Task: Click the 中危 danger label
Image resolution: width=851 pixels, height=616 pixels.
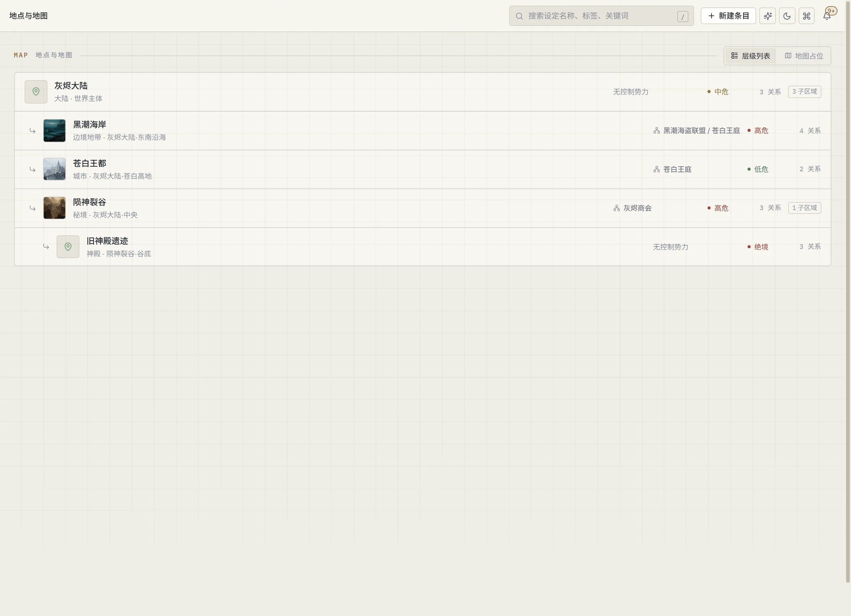Action: click(718, 91)
